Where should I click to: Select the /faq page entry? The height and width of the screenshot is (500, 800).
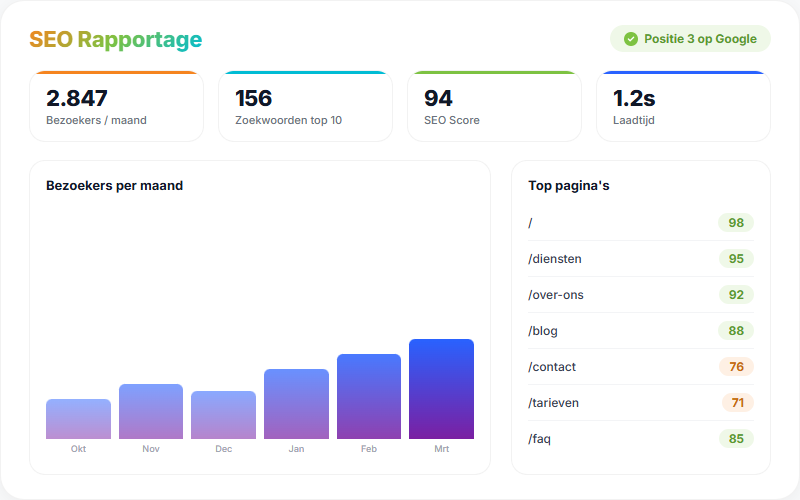click(x=640, y=439)
